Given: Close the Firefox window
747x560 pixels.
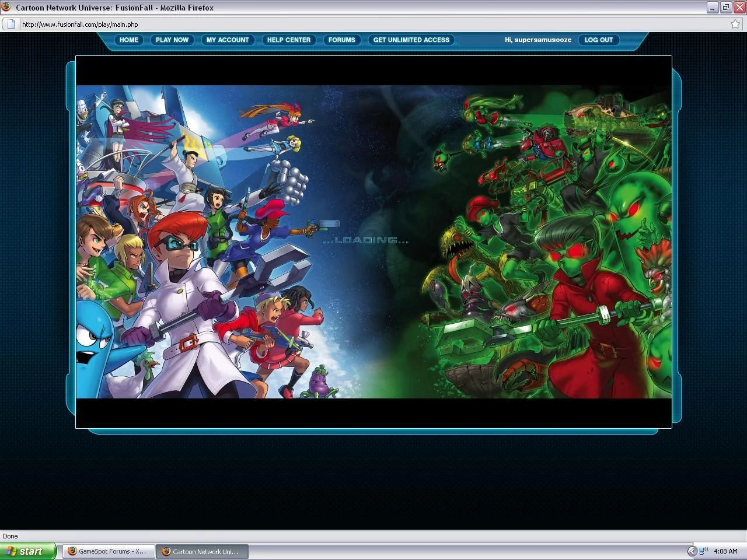Looking at the screenshot, I should [739, 8].
